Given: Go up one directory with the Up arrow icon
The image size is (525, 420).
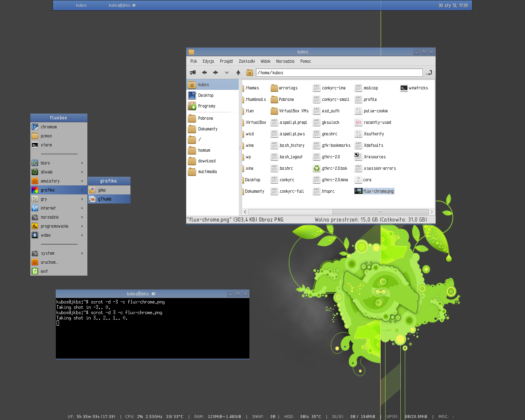Looking at the screenshot, I should (238, 73).
